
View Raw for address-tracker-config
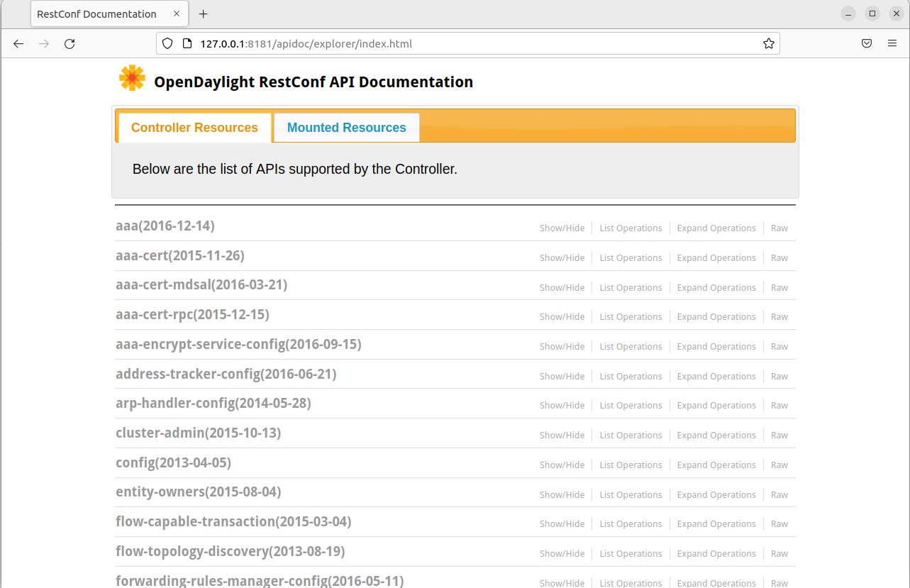[x=779, y=377]
